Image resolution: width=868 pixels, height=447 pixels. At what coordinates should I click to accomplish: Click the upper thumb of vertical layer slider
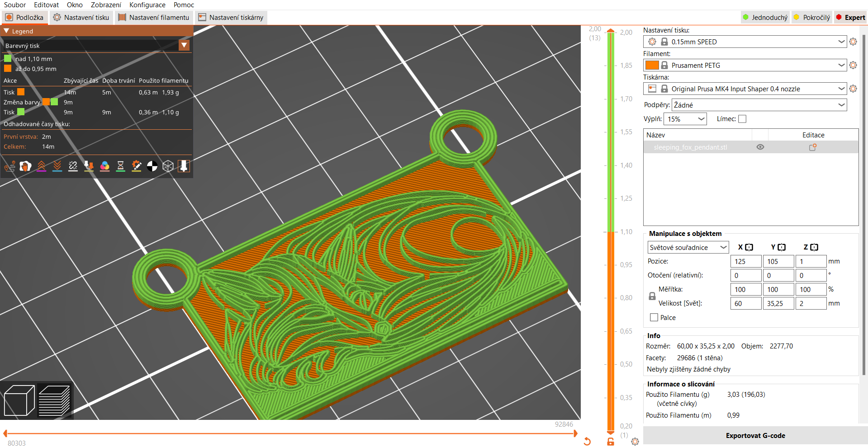[x=611, y=31]
